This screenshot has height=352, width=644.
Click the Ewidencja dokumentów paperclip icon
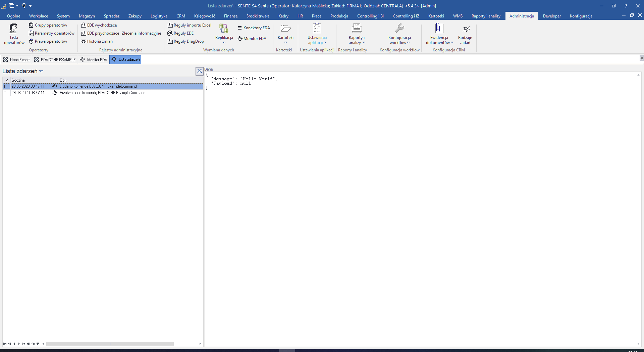tap(439, 28)
